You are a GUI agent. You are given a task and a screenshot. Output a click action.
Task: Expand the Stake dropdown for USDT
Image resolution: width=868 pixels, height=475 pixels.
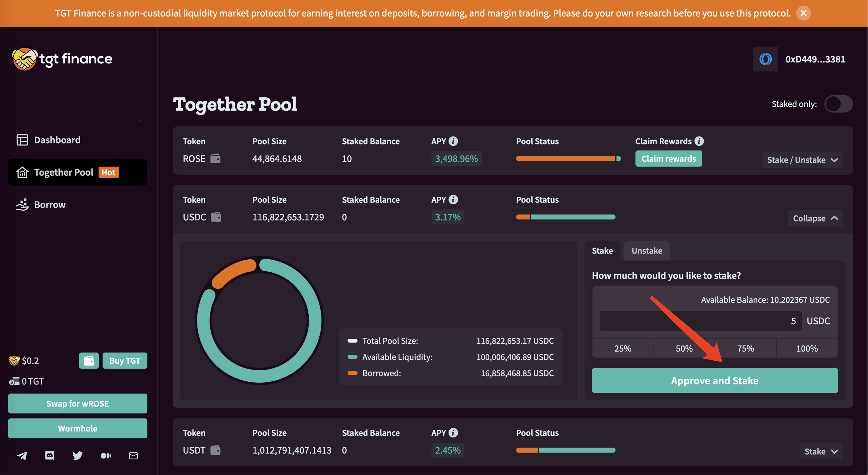click(821, 451)
